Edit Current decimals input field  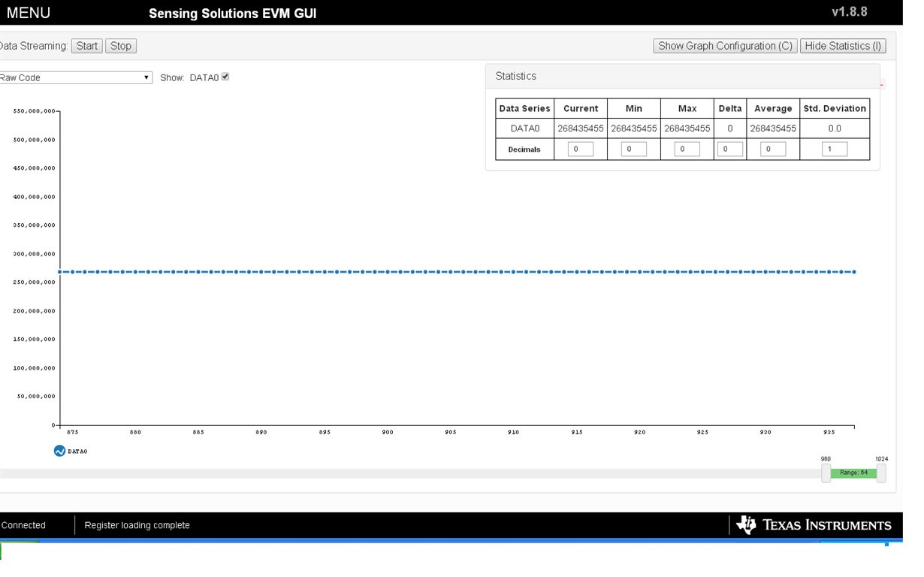click(580, 150)
